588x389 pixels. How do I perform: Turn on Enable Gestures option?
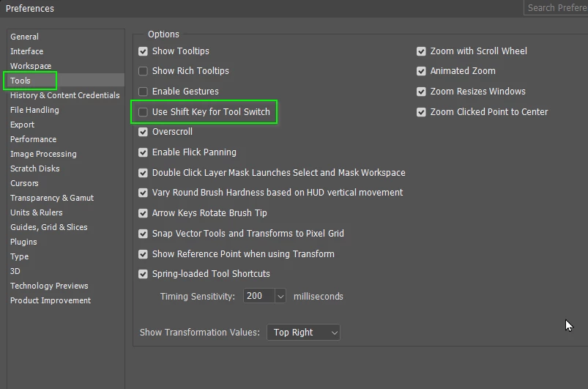click(143, 92)
